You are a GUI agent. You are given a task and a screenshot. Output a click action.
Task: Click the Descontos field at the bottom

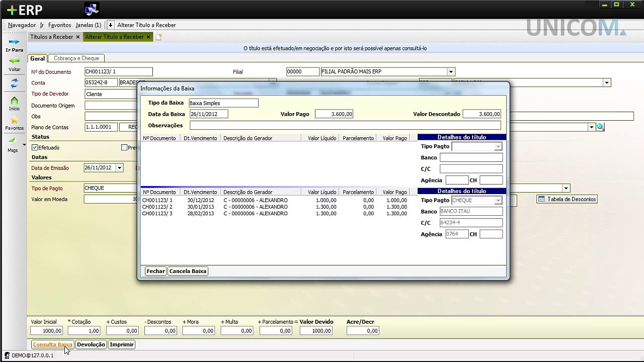pos(160,331)
